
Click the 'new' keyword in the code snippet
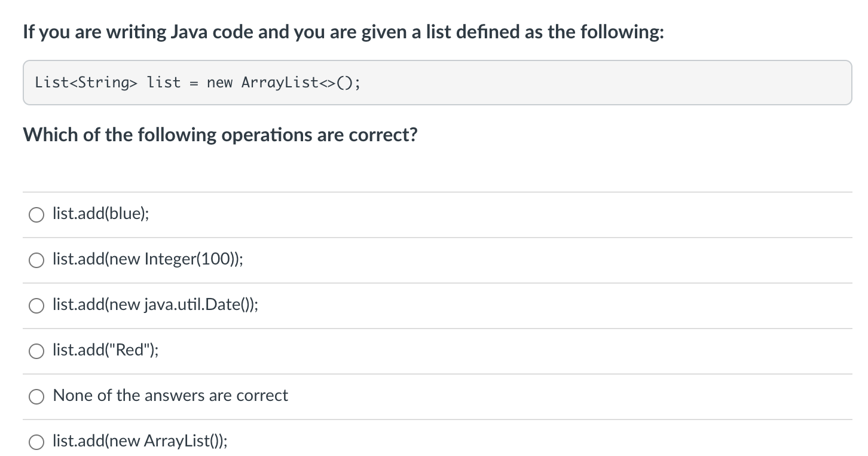click(219, 83)
